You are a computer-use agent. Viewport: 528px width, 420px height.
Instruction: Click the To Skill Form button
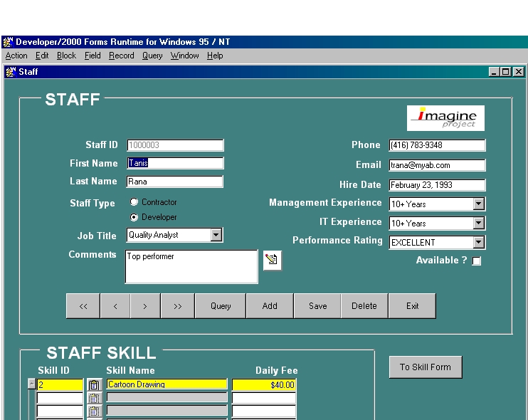click(x=425, y=367)
